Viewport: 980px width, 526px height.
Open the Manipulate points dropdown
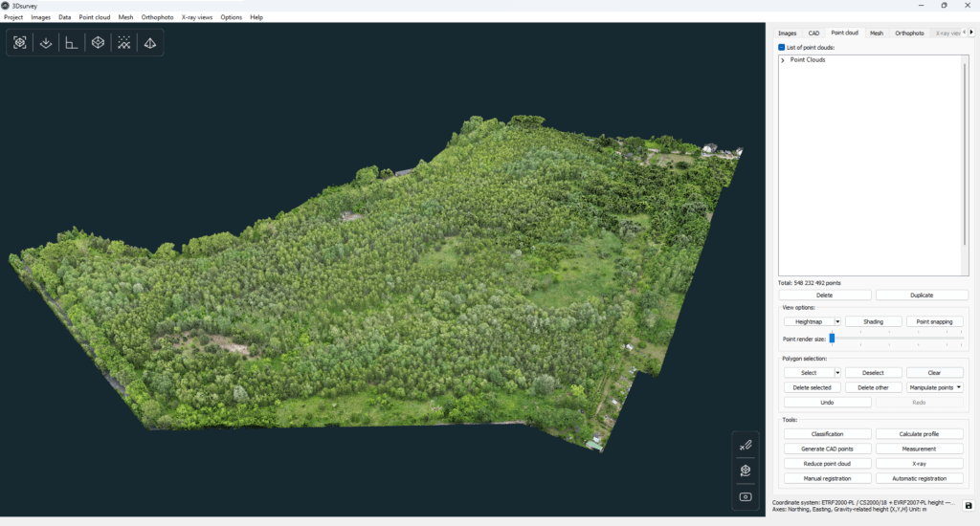tap(935, 388)
